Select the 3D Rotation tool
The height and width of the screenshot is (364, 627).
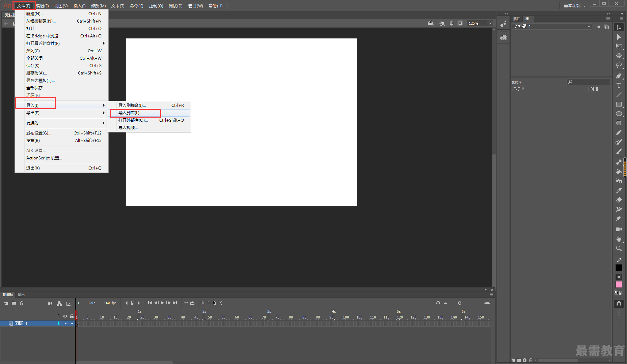click(x=619, y=56)
